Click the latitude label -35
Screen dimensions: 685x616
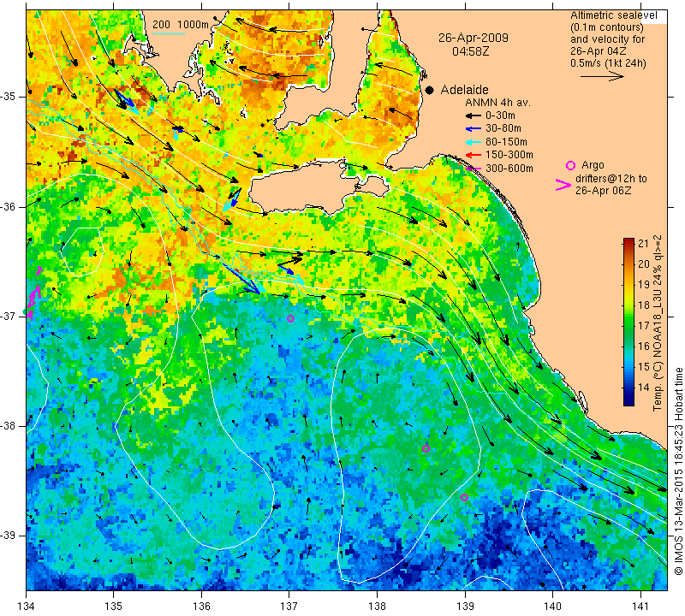[x=9, y=97]
